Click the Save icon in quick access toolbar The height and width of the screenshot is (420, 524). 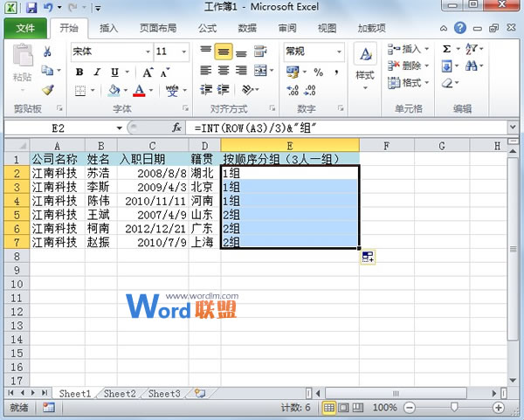(31, 8)
